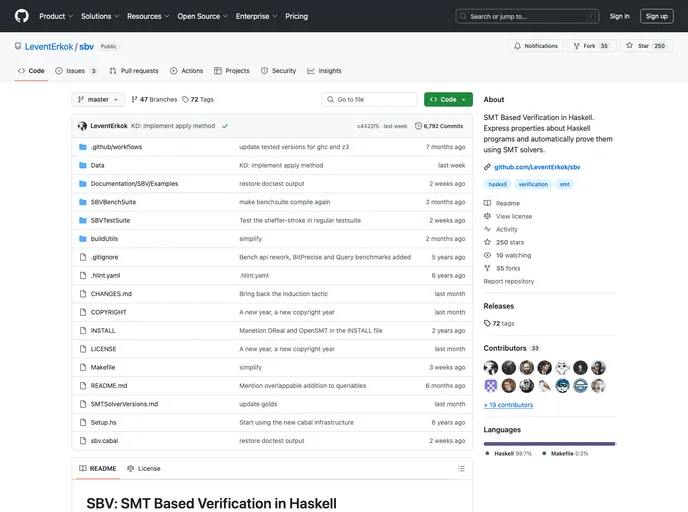Open the Readme book icon link
Image resolution: width=688 pixels, height=512 pixels.
[487, 203]
